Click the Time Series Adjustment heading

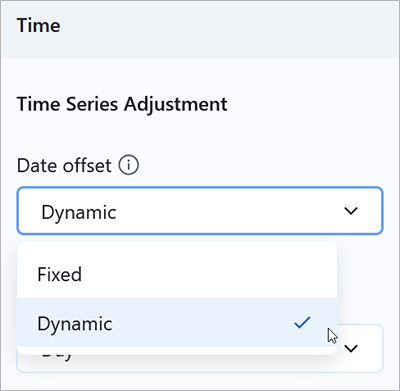click(x=122, y=104)
